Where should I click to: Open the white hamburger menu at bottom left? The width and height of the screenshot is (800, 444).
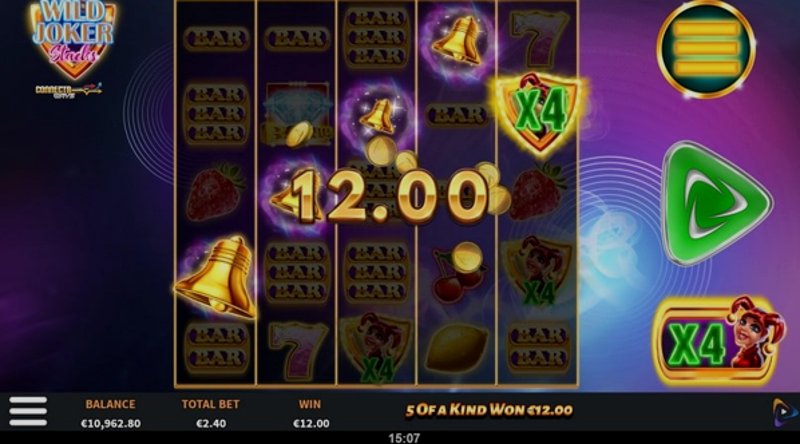pos(28,411)
